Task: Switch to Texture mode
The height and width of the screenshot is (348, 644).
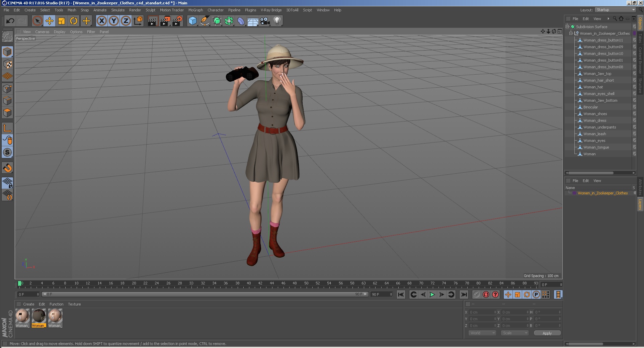Action: coord(7,64)
